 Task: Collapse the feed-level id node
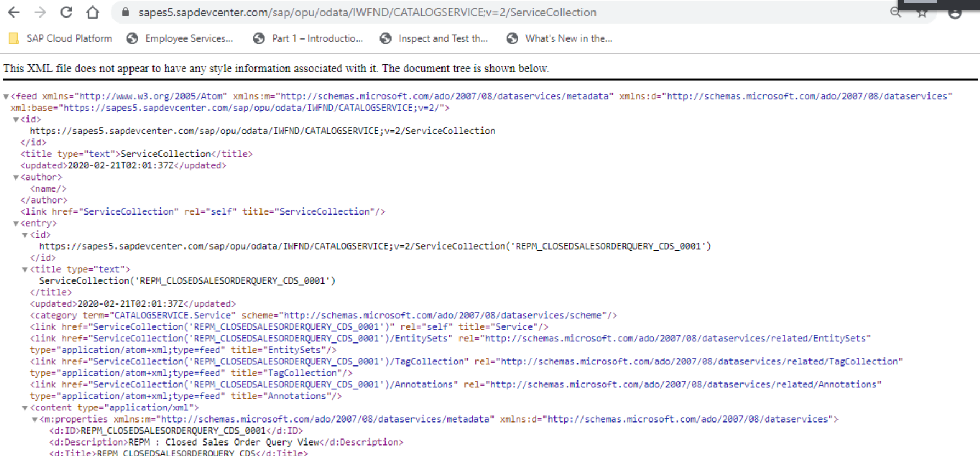click(x=16, y=120)
